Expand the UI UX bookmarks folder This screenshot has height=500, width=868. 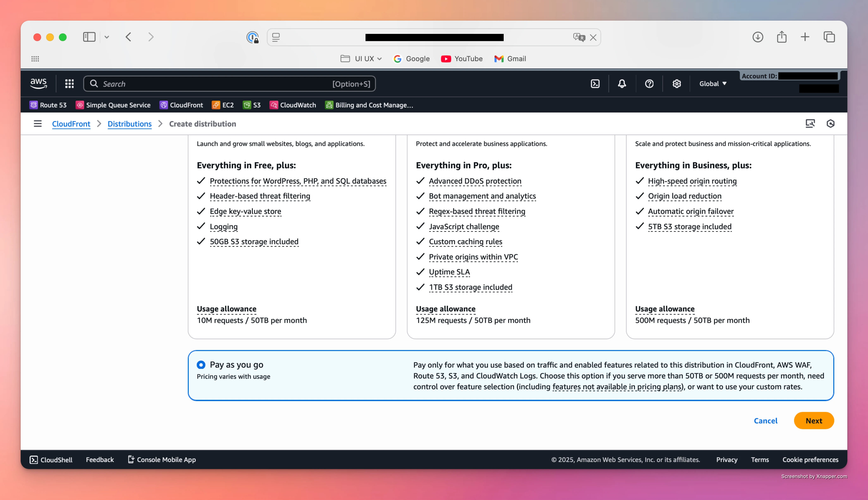point(361,59)
